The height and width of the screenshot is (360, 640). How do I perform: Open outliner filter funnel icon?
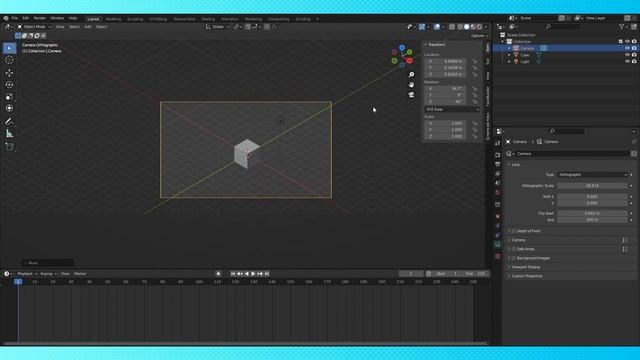(x=622, y=27)
